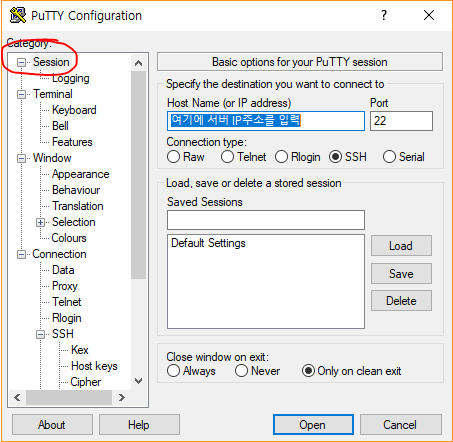
Task: Open the Colours settings category
Action: click(x=69, y=238)
